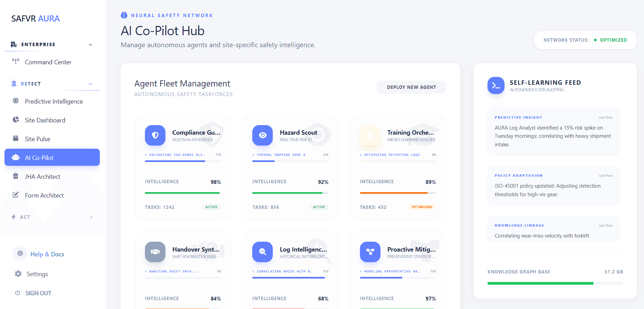Click 'Validating ISO-45001' status line
644x309 pixels.
[175, 155]
